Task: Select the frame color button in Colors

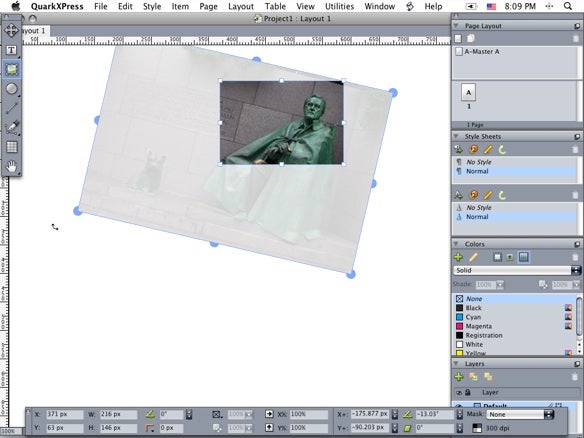Action: [x=497, y=257]
